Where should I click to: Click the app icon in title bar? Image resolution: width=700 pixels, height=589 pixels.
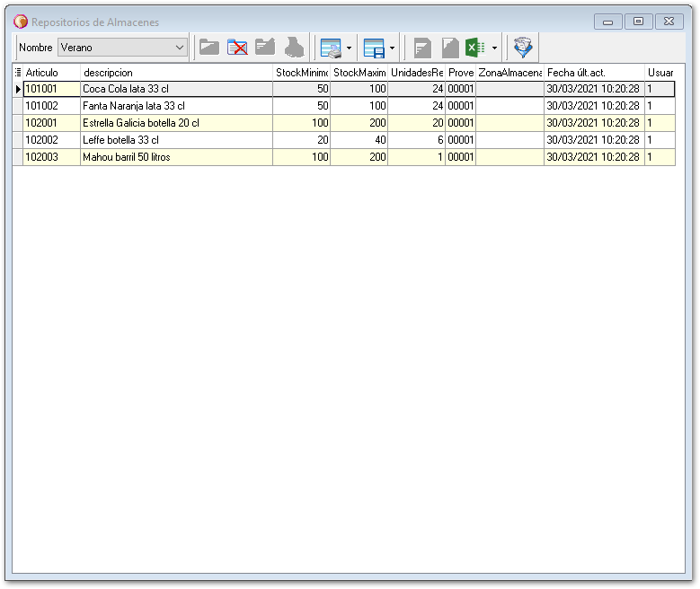(20, 22)
